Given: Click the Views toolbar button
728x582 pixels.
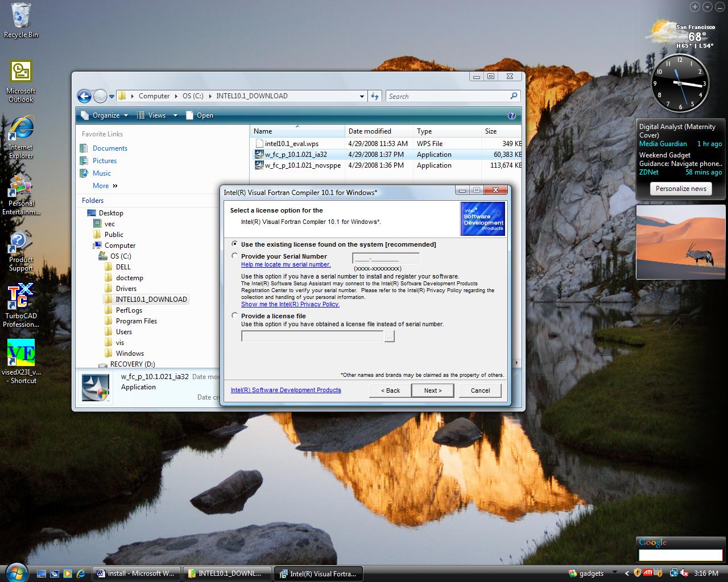Looking at the screenshot, I should pos(151,115).
